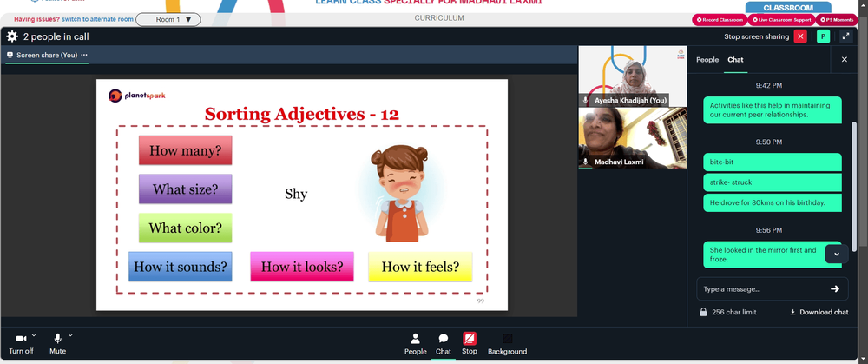868x364 pixels.
Task: Open the Screen share tab options menu
Action: tap(84, 55)
